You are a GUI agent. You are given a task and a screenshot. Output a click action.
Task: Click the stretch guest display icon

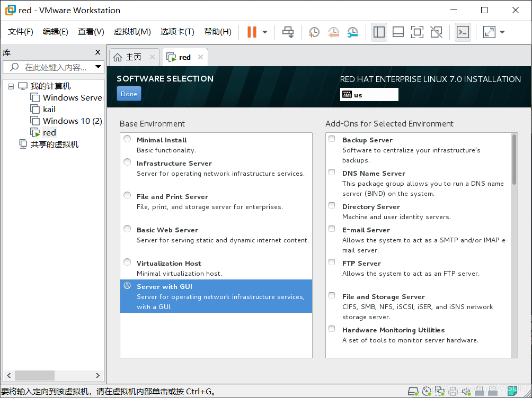tap(489, 32)
